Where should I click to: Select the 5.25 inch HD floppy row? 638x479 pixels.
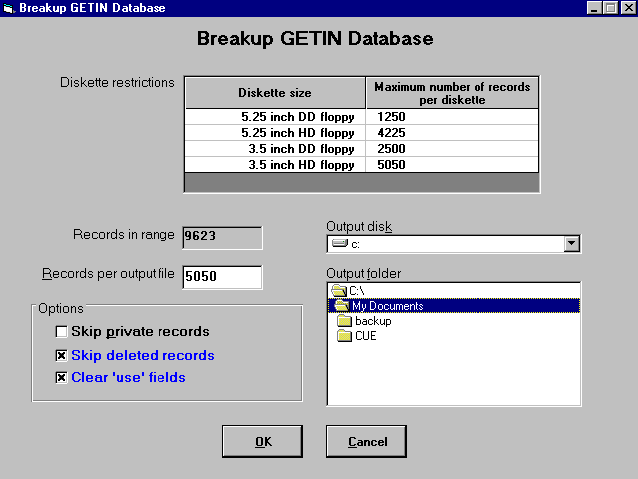(361, 133)
